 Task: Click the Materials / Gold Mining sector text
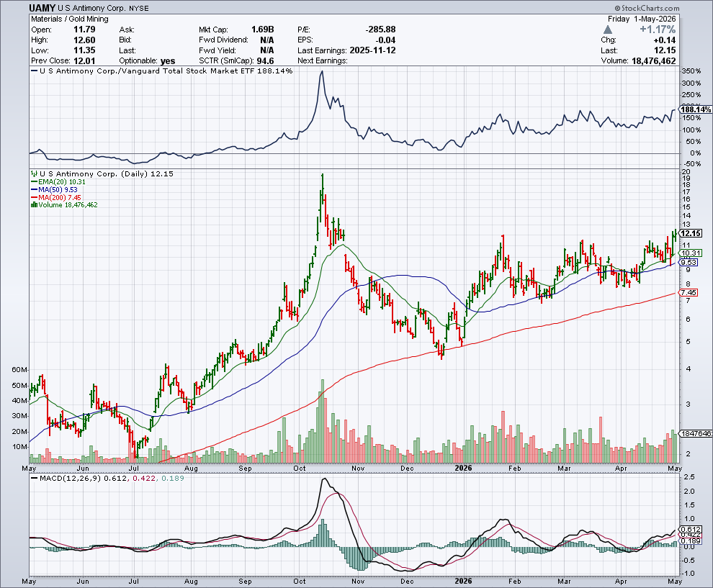click(x=70, y=19)
